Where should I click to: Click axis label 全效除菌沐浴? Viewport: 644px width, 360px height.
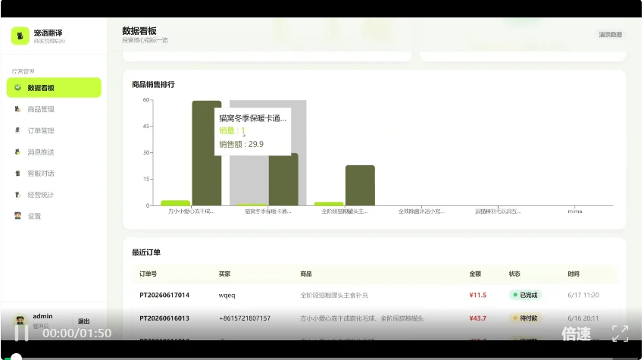pos(421,211)
